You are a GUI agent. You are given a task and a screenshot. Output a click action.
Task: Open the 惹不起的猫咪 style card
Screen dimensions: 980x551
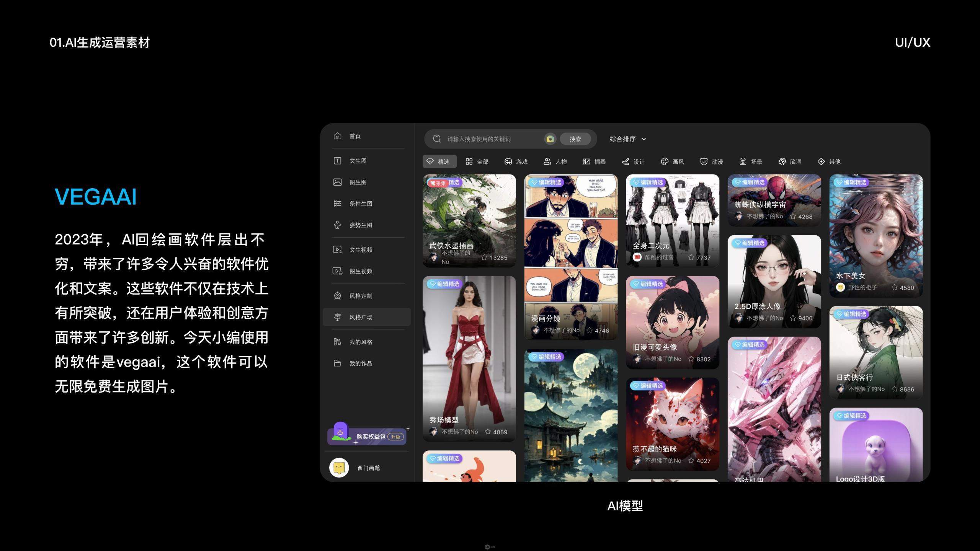[673, 424]
